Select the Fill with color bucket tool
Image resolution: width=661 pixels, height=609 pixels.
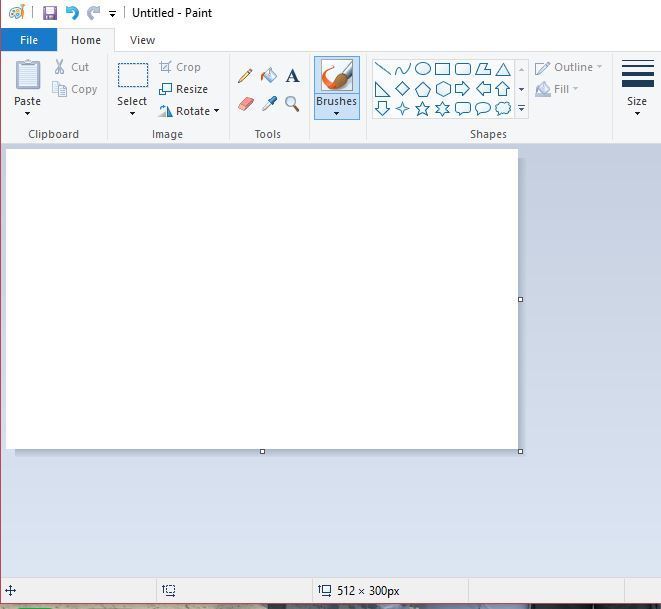pos(268,76)
